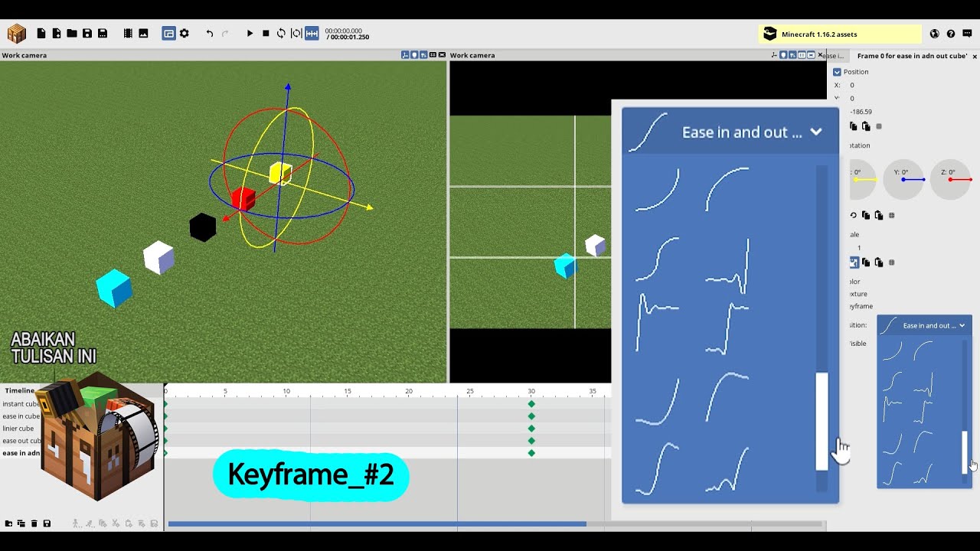Click the grid icon in the rotation row
Screen dimensions: 980x551
(891, 216)
